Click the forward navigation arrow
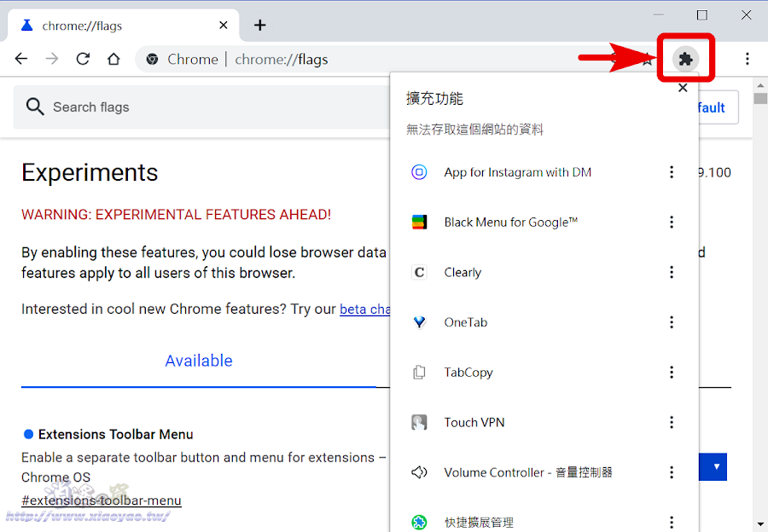768x532 pixels. point(52,59)
